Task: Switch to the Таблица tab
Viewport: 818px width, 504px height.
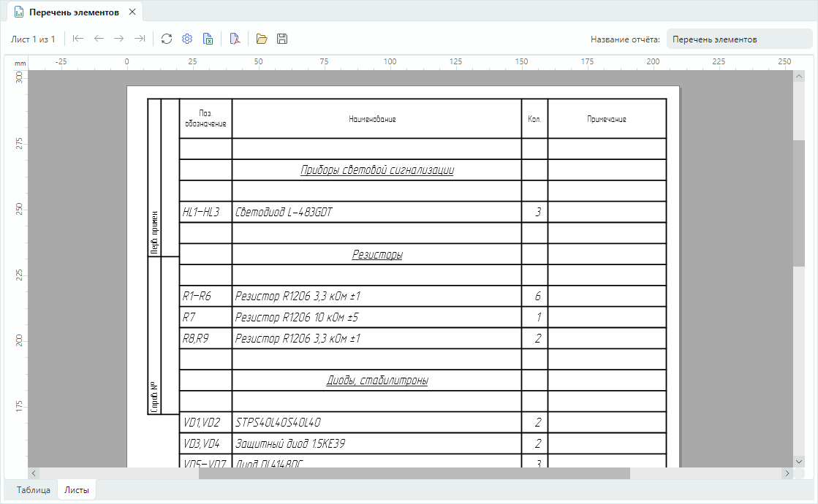Action: pos(34,490)
